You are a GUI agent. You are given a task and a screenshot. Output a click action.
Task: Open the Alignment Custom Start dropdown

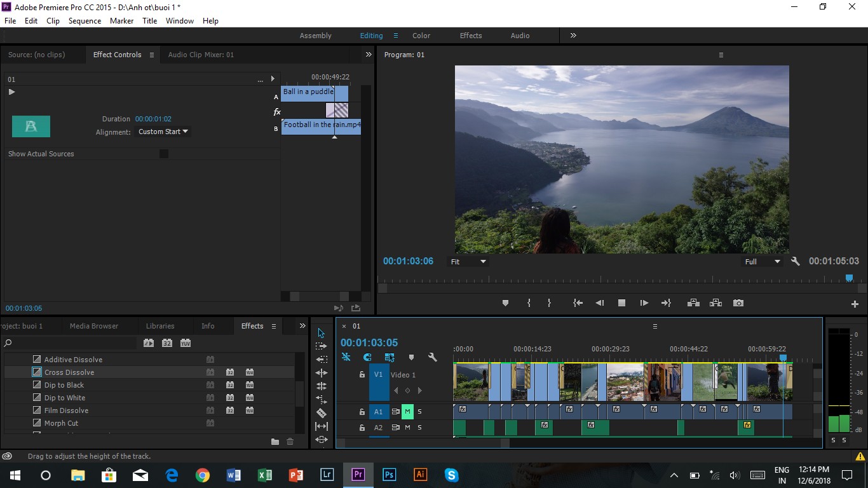(163, 132)
